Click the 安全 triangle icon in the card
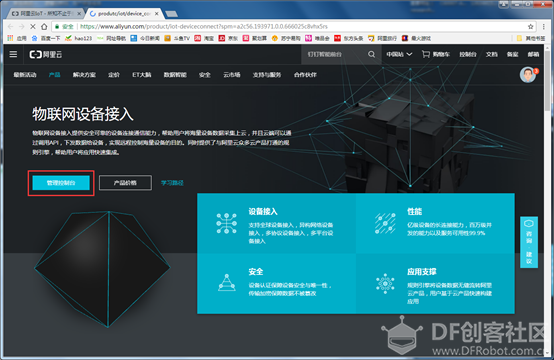The image size is (554, 360). [x=226, y=283]
